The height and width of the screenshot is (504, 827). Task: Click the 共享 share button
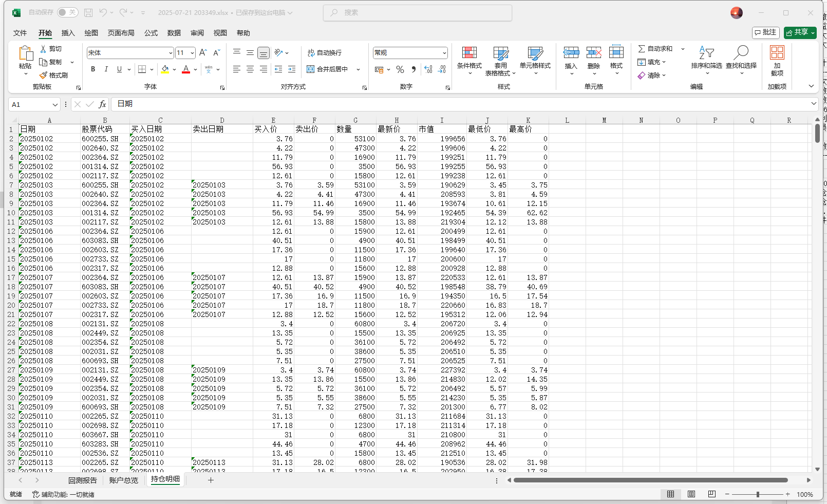click(x=800, y=32)
